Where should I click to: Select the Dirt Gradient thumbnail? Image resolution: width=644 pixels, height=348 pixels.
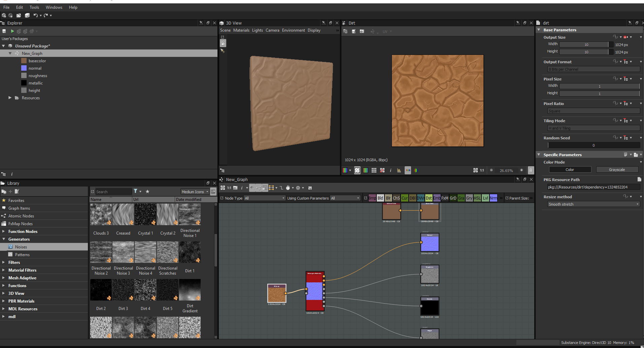190,290
